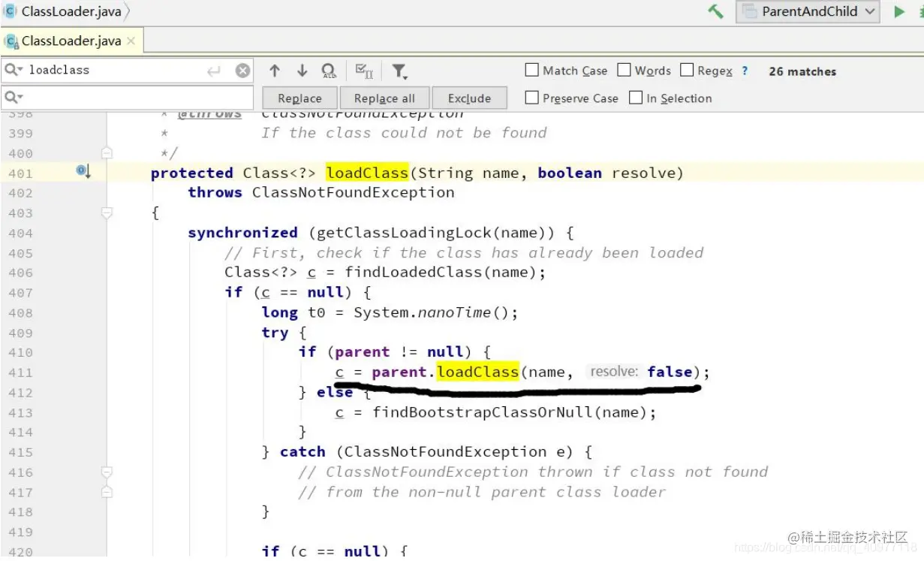Click the Replace all button

pos(384,98)
